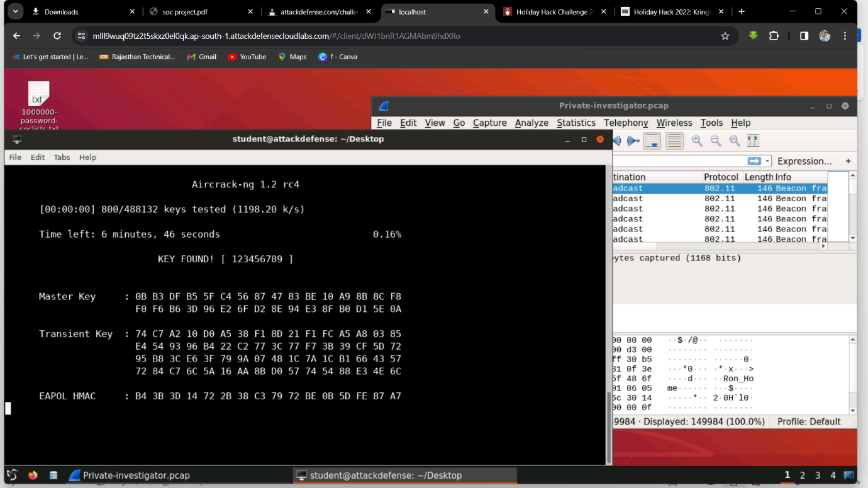Click the Expression... button in filter bar
Screen dimensions: 868x488
coord(804,161)
